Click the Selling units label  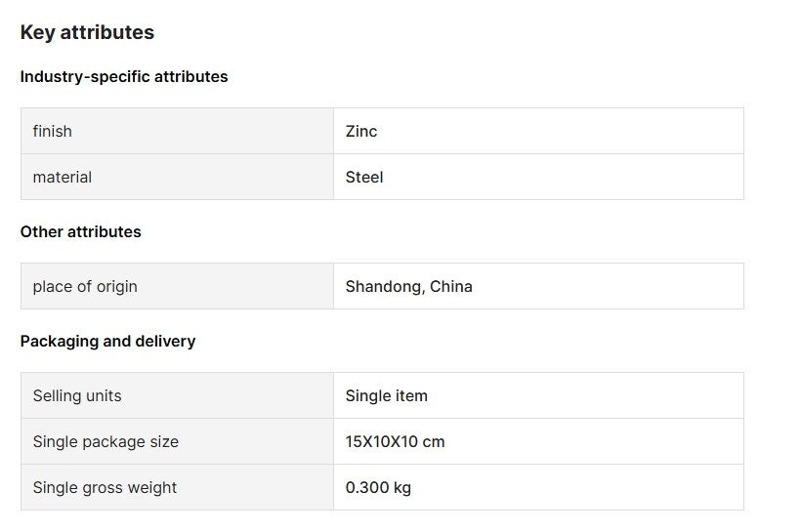(x=77, y=395)
